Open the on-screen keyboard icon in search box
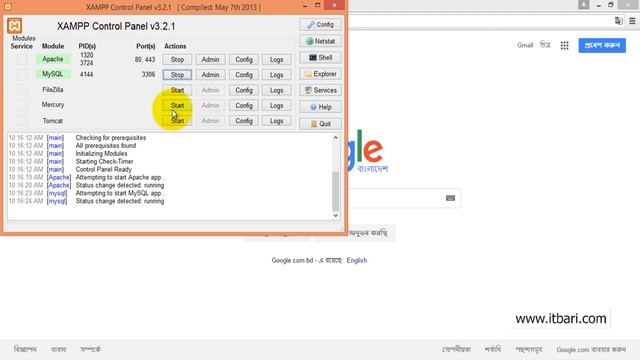 point(450,198)
